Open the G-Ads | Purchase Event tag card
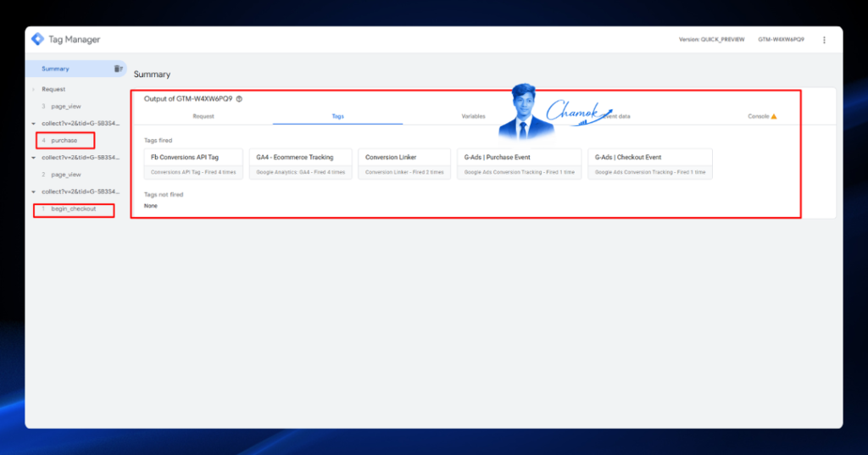The height and width of the screenshot is (455, 868). point(520,164)
